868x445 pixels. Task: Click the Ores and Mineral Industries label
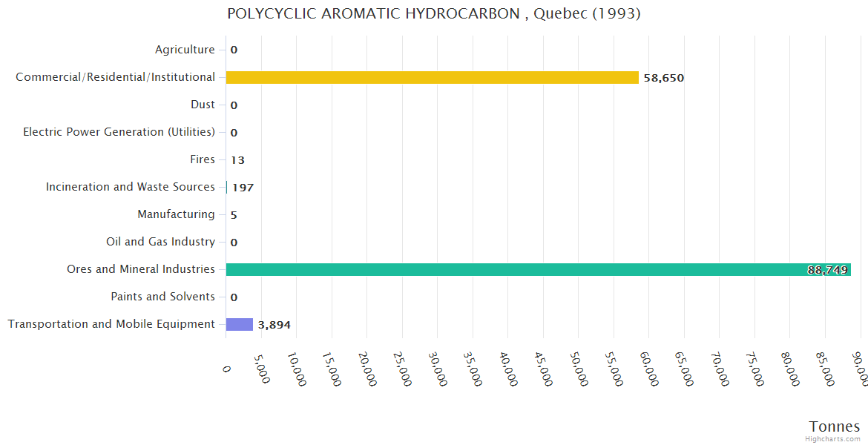pyautogui.click(x=141, y=269)
